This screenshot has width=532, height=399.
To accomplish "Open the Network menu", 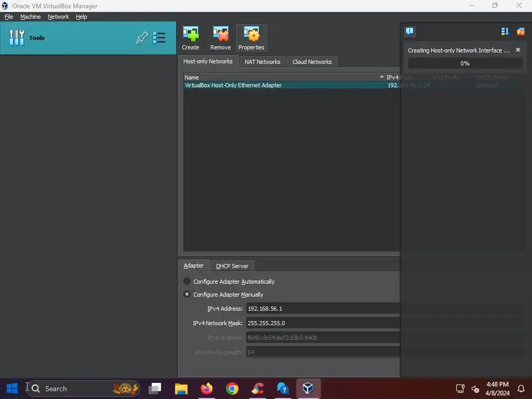I will tap(58, 17).
